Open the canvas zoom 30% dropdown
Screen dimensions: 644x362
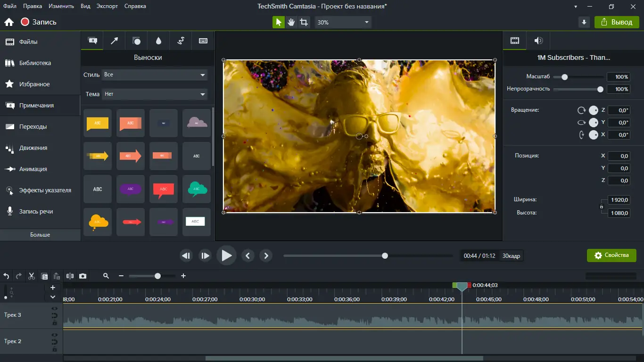click(x=343, y=22)
